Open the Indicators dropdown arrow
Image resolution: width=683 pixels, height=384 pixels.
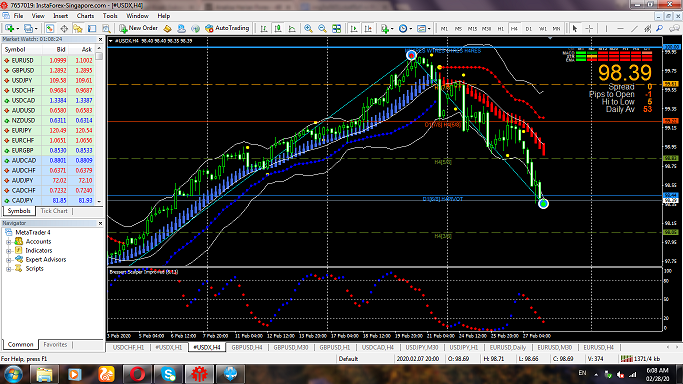click(x=392, y=29)
